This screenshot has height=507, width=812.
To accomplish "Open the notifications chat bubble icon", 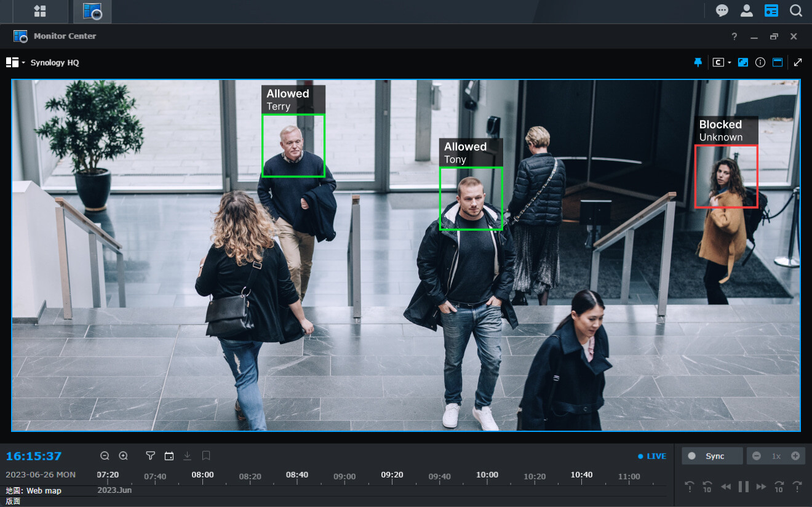I will (722, 11).
